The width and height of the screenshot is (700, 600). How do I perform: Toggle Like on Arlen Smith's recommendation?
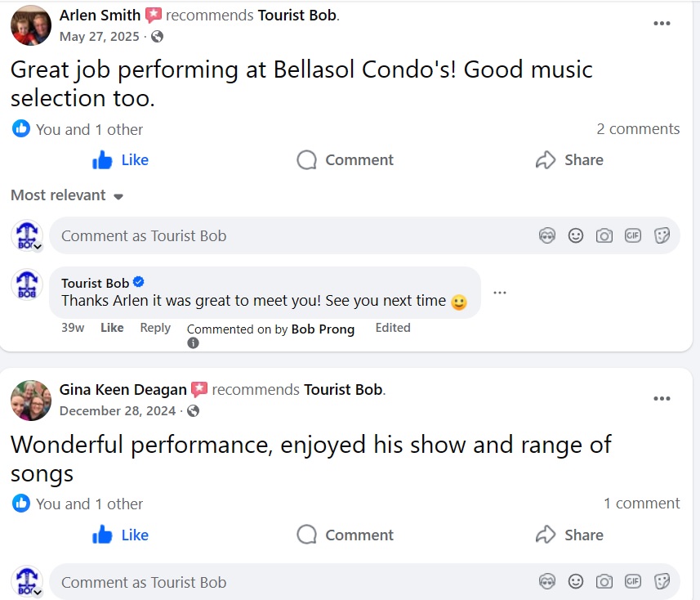[121, 160]
